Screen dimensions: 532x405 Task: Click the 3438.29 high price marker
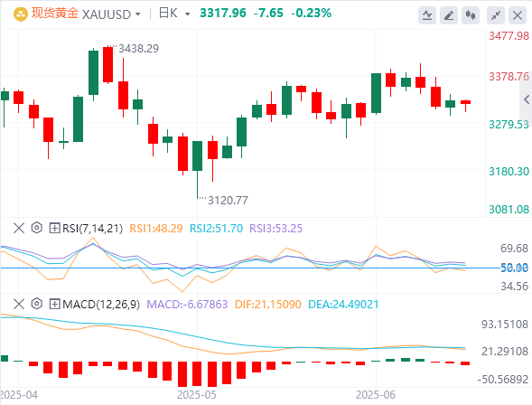138,49
